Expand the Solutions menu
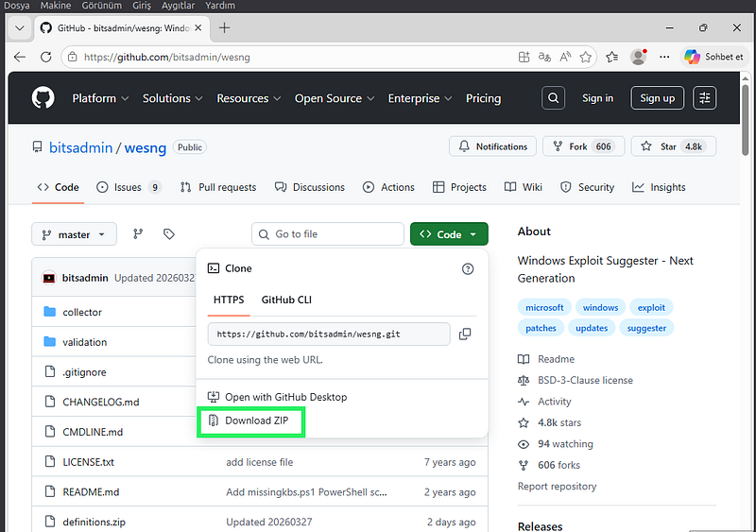This screenshot has height=532, width=756. tap(172, 98)
